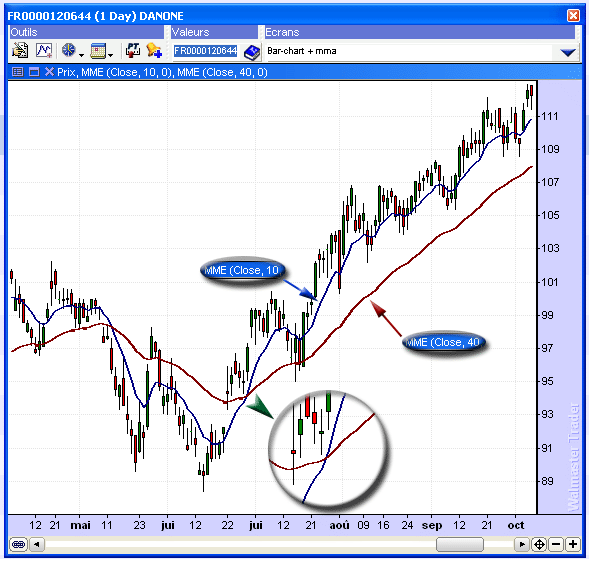Viewport: 589px width, 561px height.
Task: Click the window title FR0000120644 DANONE
Action: click(x=95, y=16)
